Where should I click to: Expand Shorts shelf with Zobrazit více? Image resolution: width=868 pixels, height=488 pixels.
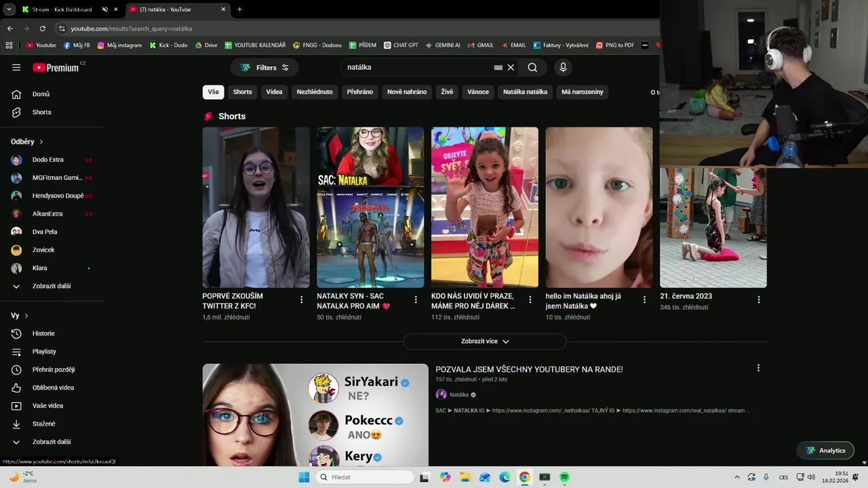click(x=485, y=342)
